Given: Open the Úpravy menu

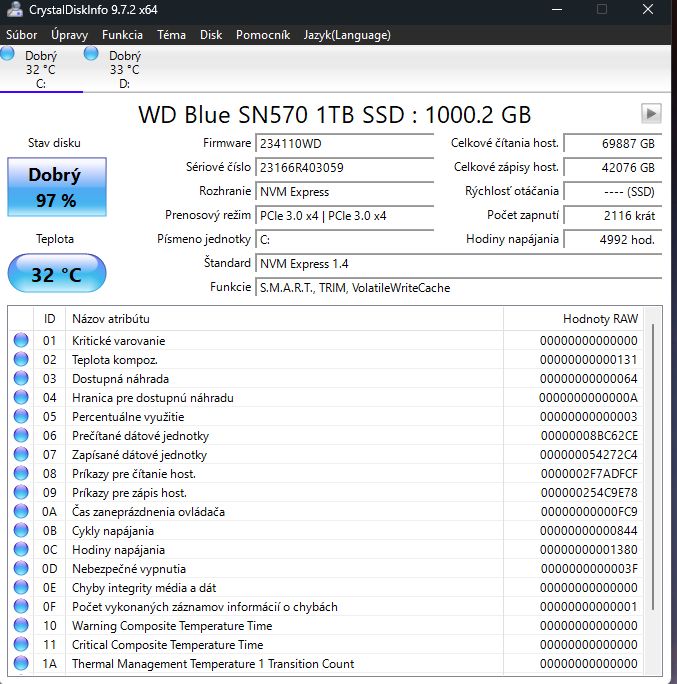Looking at the screenshot, I should 69,35.
